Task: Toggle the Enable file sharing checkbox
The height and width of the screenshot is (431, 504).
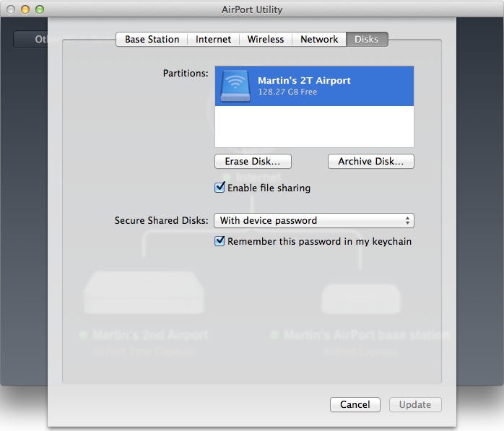Action: click(220, 188)
